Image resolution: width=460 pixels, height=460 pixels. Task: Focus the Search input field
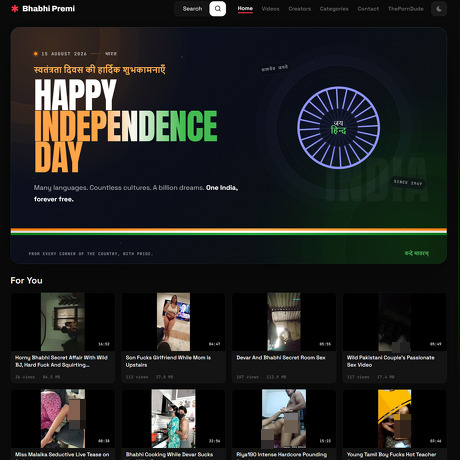pyautogui.click(x=192, y=9)
